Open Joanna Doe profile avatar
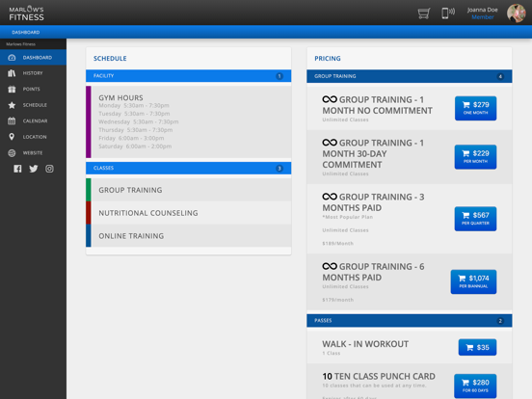Screen dimensions: 532x399 point(516,13)
